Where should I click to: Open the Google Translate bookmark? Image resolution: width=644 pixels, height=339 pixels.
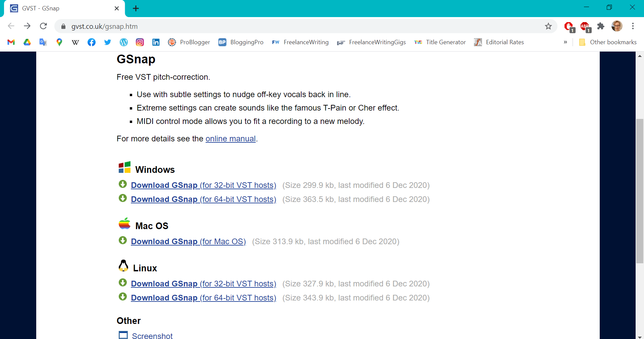43,42
